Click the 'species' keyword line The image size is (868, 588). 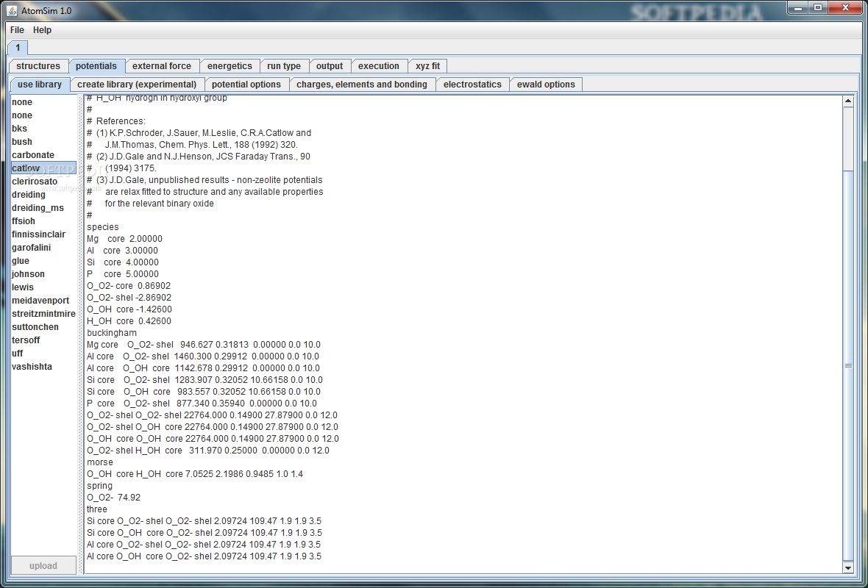[102, 227]
